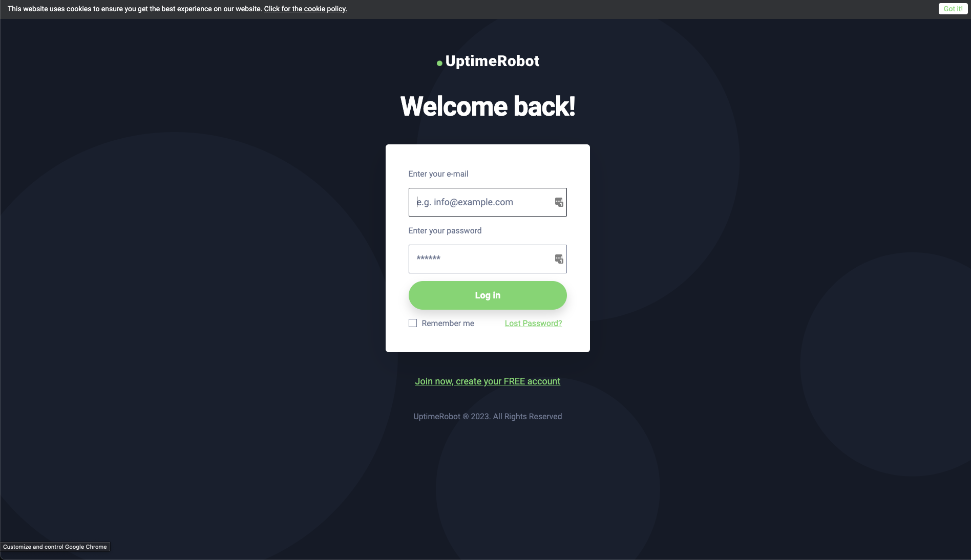Click the password manager icon in password field
The image size is (971, 560).
coord(559,259)
